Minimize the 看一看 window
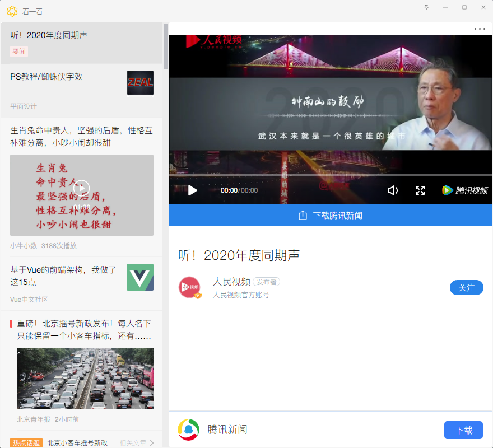493x448 pixels. (x=445, y=7)
